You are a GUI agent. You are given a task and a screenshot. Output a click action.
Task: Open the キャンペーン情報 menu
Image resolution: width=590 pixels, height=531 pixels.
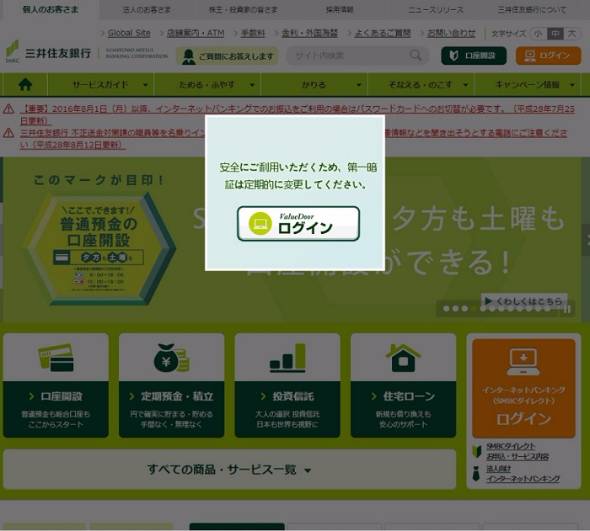(527, 85)
